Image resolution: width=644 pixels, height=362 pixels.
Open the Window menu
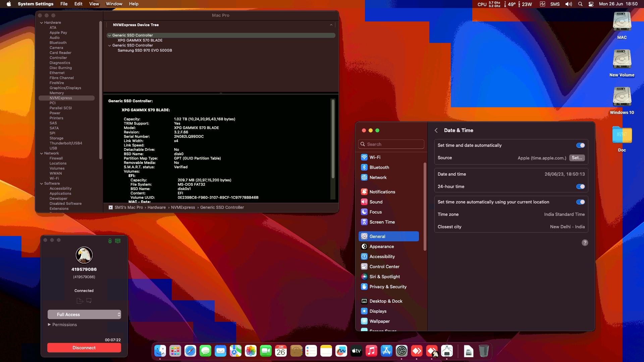(x=114, y=4)
